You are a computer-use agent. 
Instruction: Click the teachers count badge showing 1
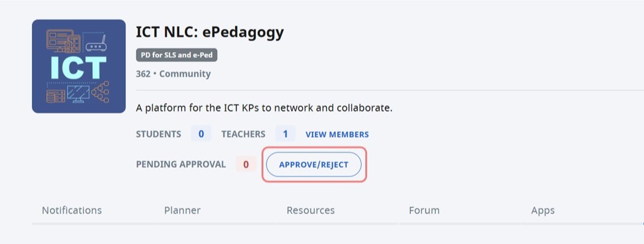(285, 134)
